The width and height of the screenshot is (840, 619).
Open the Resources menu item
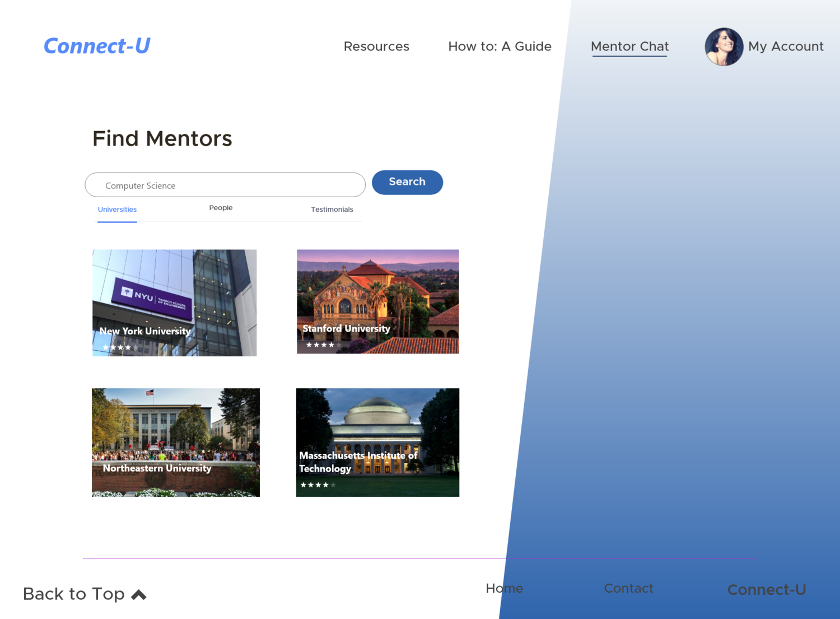click(376, 46)
